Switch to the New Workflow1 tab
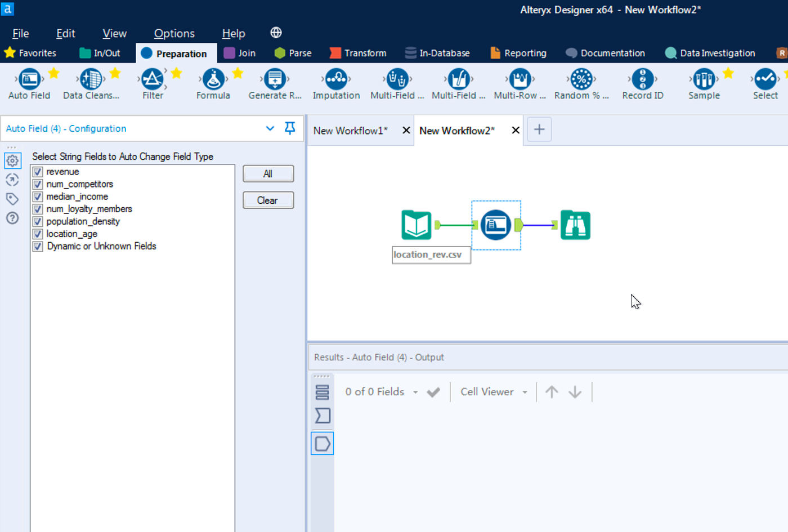 click(351, 131)
